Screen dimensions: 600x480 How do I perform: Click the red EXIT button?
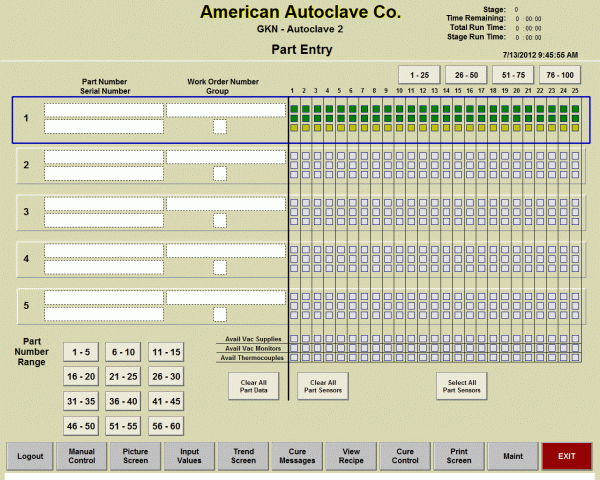[566, 456]
